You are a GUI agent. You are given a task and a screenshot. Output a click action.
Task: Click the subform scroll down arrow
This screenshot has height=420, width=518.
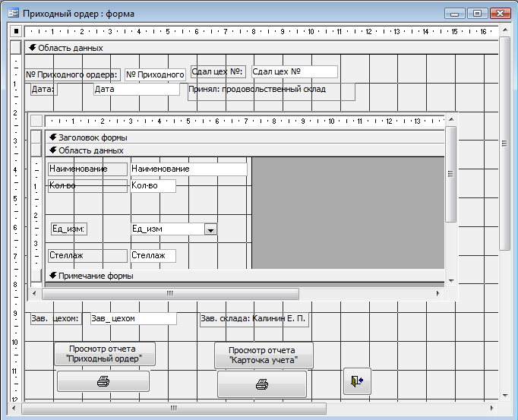451,281
